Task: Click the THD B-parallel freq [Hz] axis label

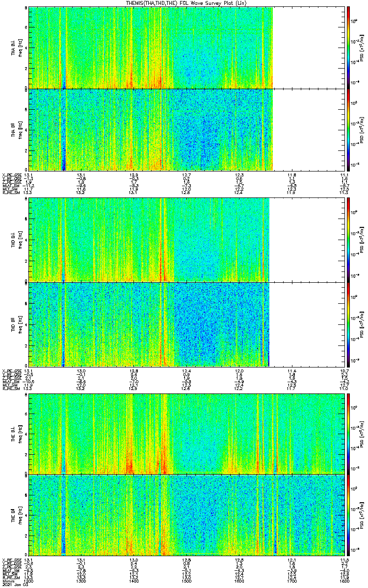Action: pos(20,324)
